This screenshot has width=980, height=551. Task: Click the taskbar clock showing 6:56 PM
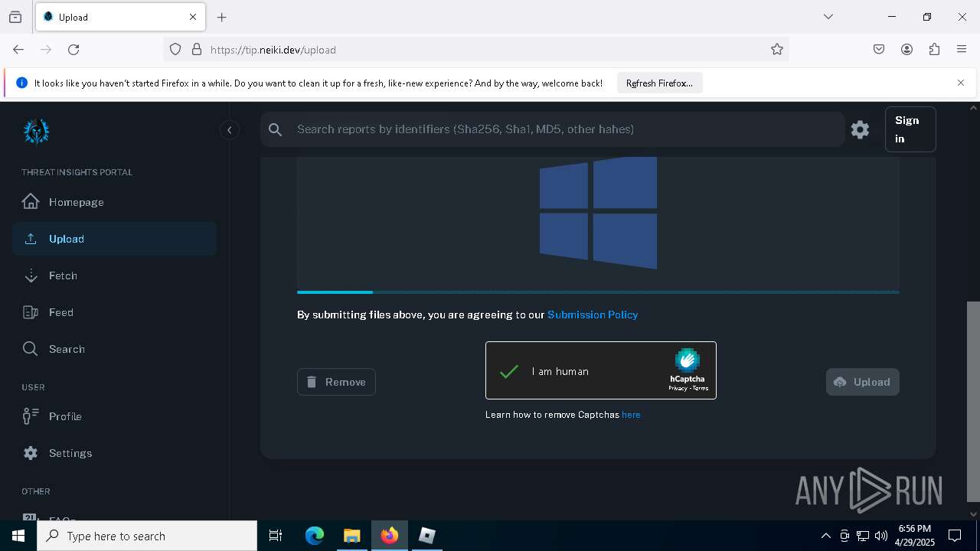coord(914,536)
